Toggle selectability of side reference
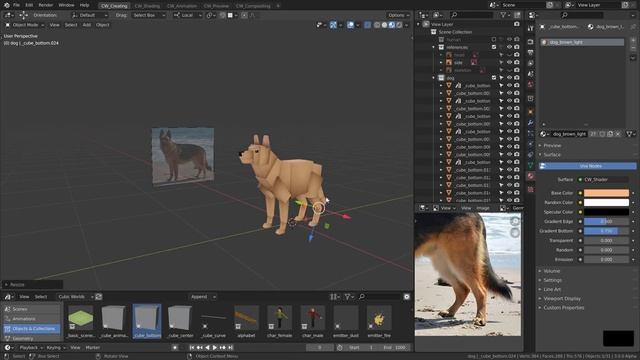Screen dimensions: 640x360 [x=501, y=62]
